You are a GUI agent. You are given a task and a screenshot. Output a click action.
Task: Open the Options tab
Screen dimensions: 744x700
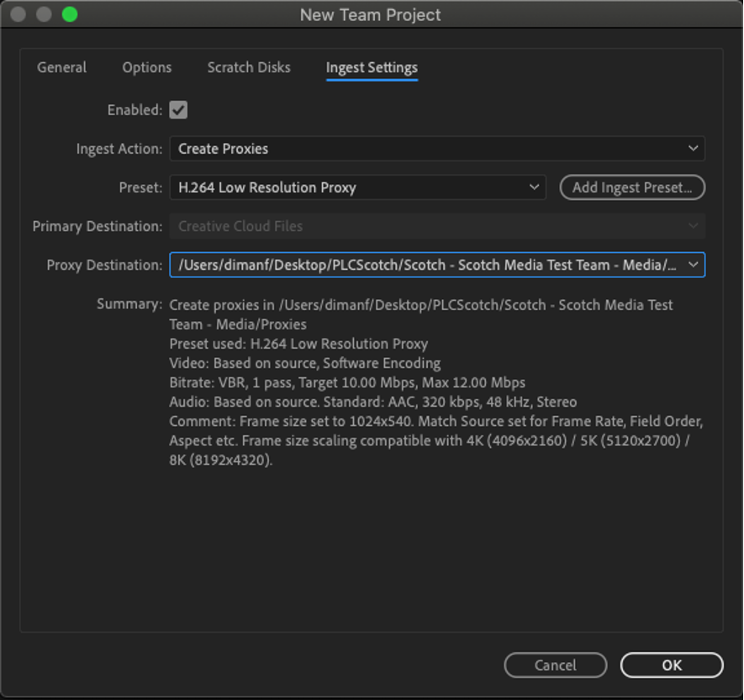point(146,67)
